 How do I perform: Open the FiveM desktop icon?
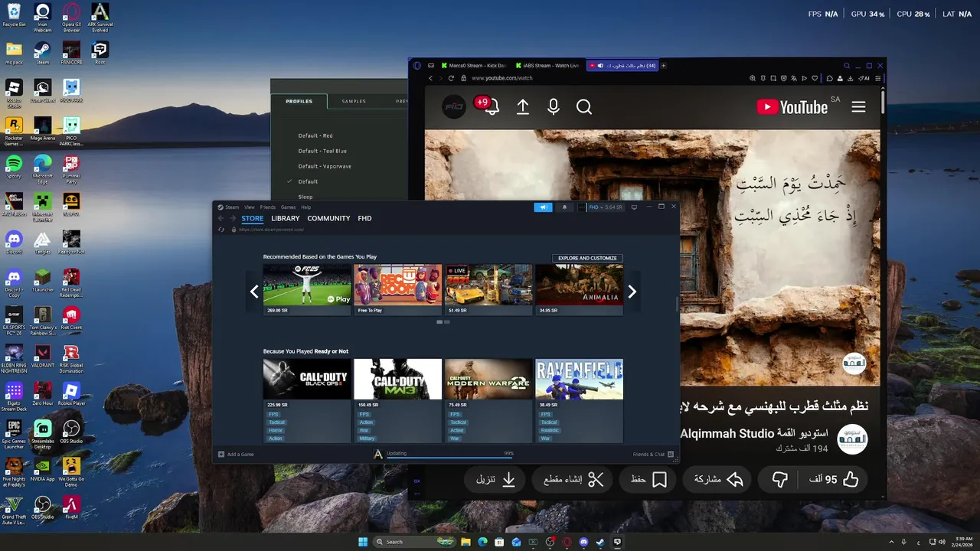(71, 507)
